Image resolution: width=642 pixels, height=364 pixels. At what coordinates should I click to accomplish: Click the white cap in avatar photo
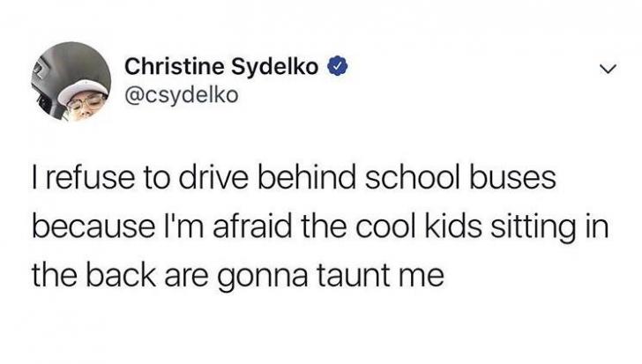81,92
